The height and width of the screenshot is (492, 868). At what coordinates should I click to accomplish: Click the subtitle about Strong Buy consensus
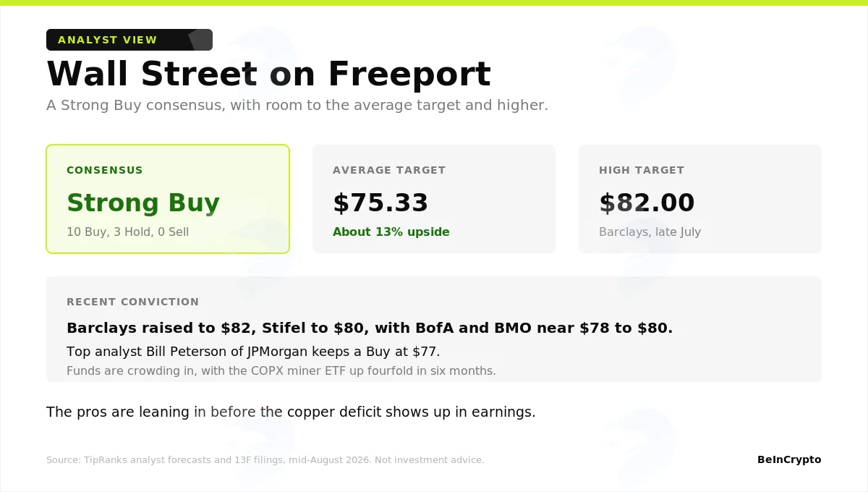[297, 105]
